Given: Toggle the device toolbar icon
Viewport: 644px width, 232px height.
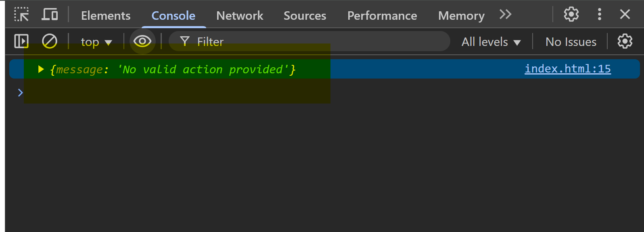Looking at the screenshot, I should coord(50,14).
